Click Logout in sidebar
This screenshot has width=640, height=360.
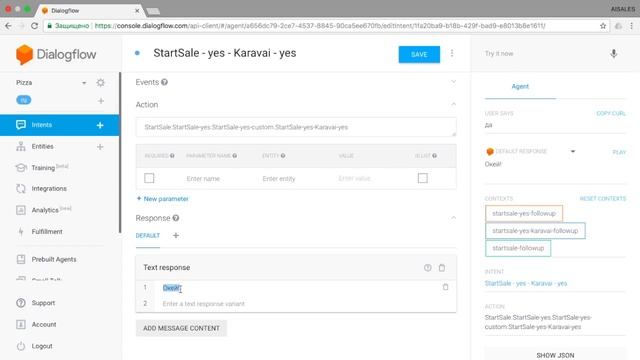click(x=42, y=346)
